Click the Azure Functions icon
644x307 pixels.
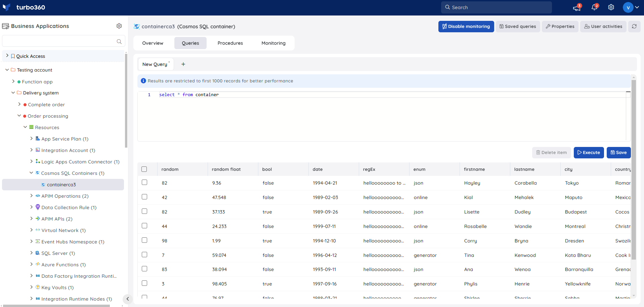tap(38, 264)
